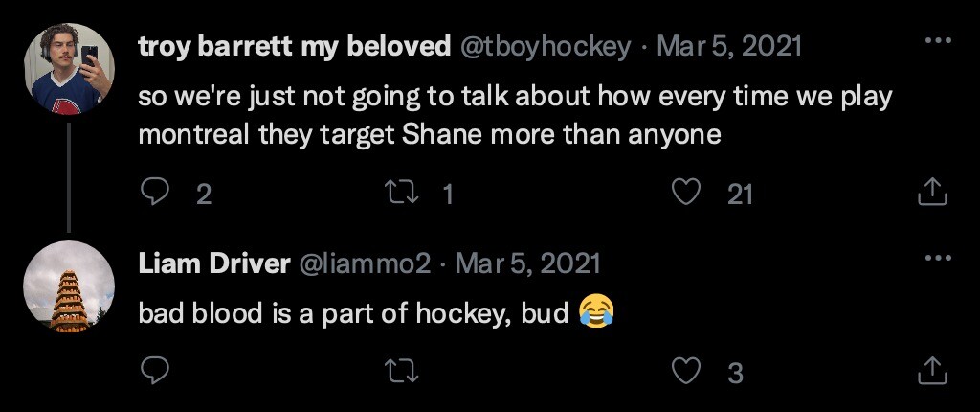980x412 pixels.
Task: Open the reply's Mar 5, 2021 timestamp
Action: (x=527, y=263)
